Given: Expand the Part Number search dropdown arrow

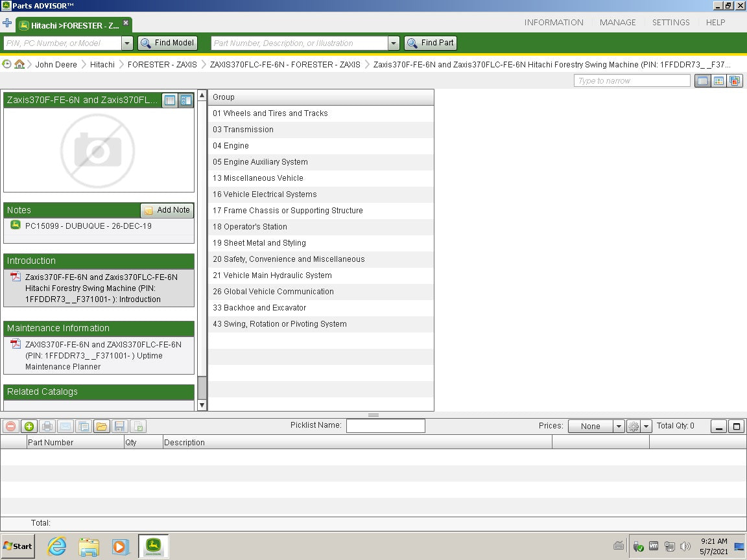Looking at the screenshot, I should (x=394, y=43).
